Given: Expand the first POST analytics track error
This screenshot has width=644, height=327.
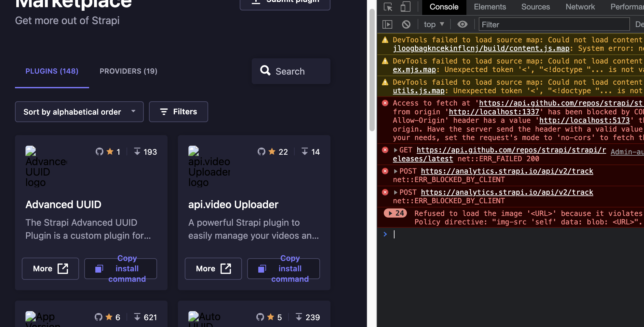Looking at the screenshot, I should pos(396,171).
